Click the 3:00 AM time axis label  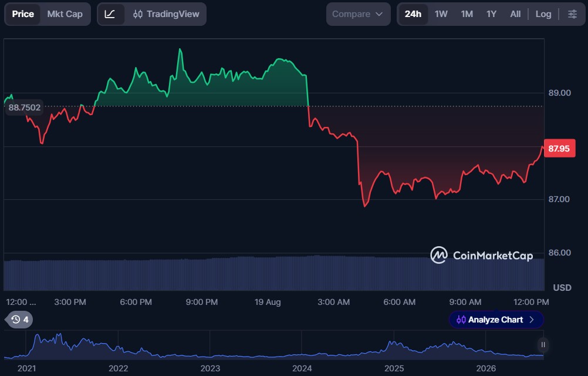coord(333,302)
